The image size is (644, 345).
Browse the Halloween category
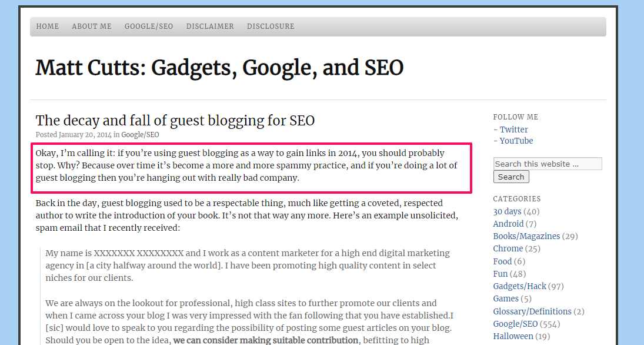(x=513, y=336)
